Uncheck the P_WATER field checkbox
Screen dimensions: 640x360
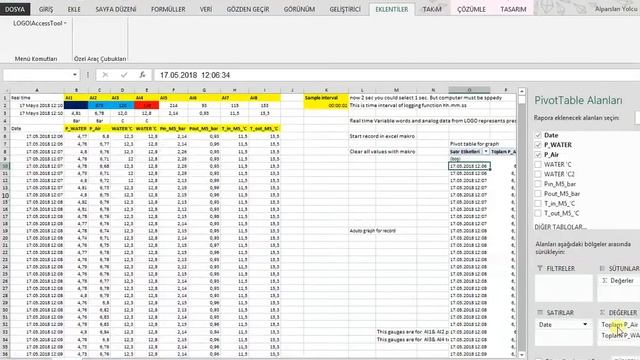tap(538, 144)
